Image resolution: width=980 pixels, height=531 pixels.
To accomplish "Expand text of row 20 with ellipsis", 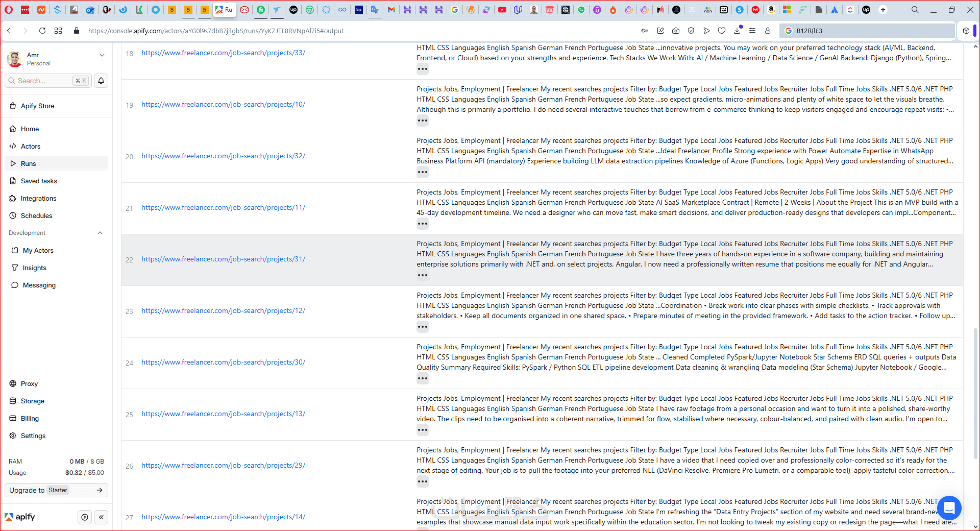I will 423,172.
